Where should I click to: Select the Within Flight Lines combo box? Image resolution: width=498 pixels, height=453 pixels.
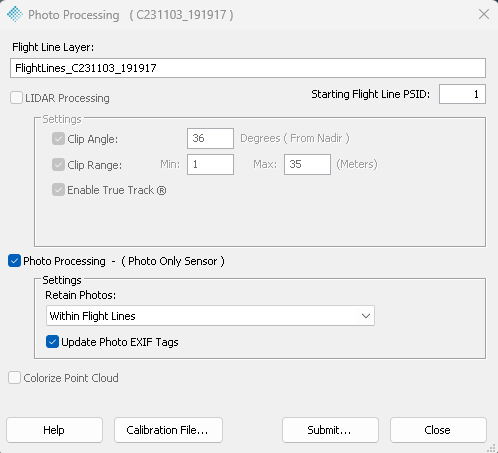pyautogui.click(x=210, y=316)
